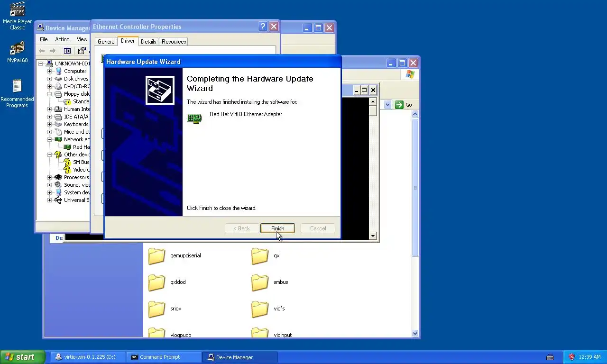This screenshot has height=364, width=607.
Task: Select the Universal Serial Bus icon
Action: pyautogui.click(x=58, y=200)
